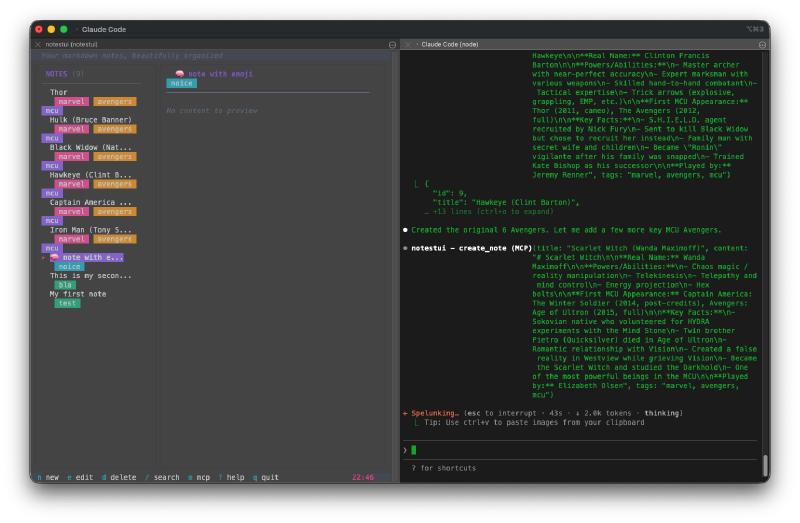Open the '? help' footer item
Viewport: 800px width, 523px height.
click(x=232, y=477)
